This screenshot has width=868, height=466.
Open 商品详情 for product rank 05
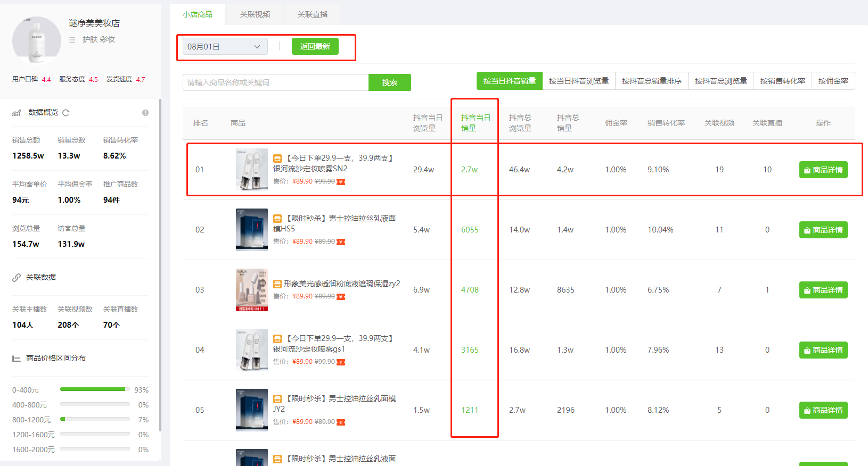point(823,410)
